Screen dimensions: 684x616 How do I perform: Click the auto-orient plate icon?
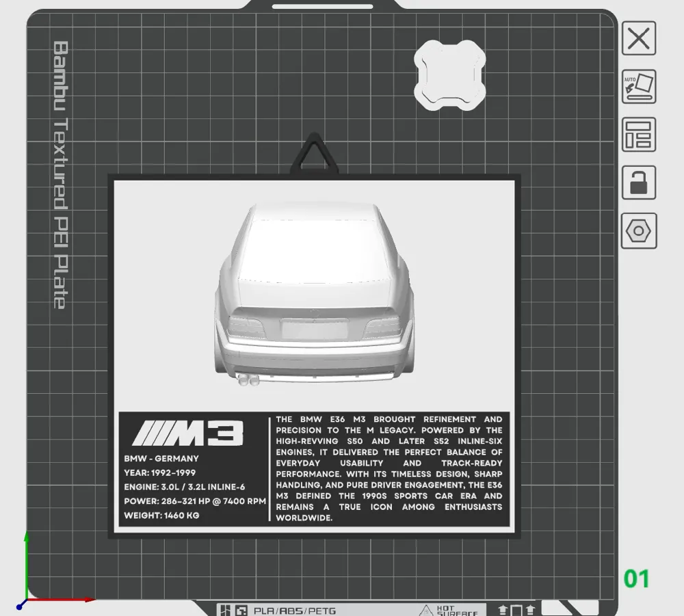click(639, 86)
